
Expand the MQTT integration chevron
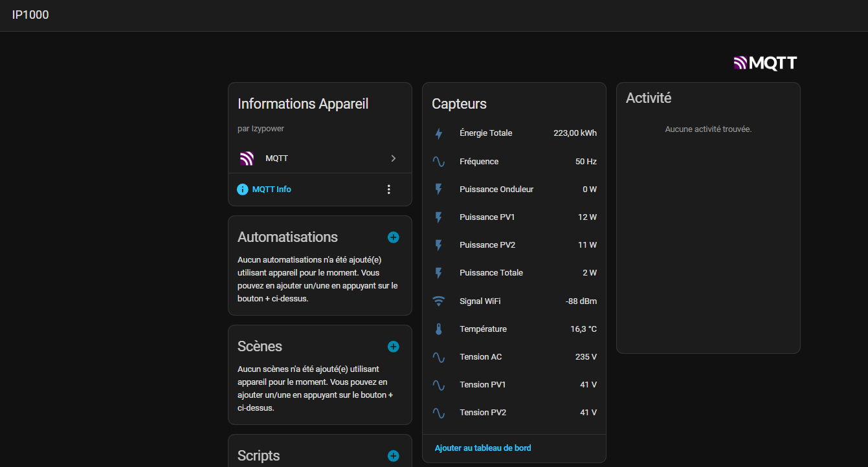(393, 158)
